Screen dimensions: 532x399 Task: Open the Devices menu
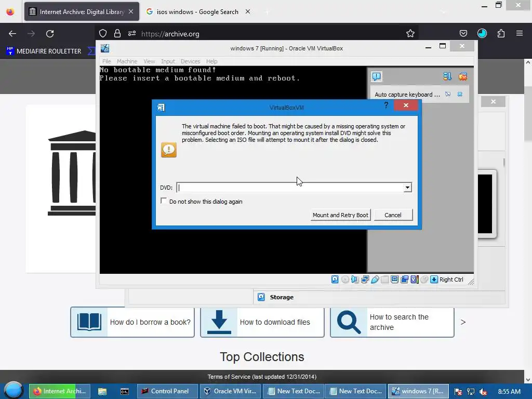pyautogui.click(x=190, y=61)
